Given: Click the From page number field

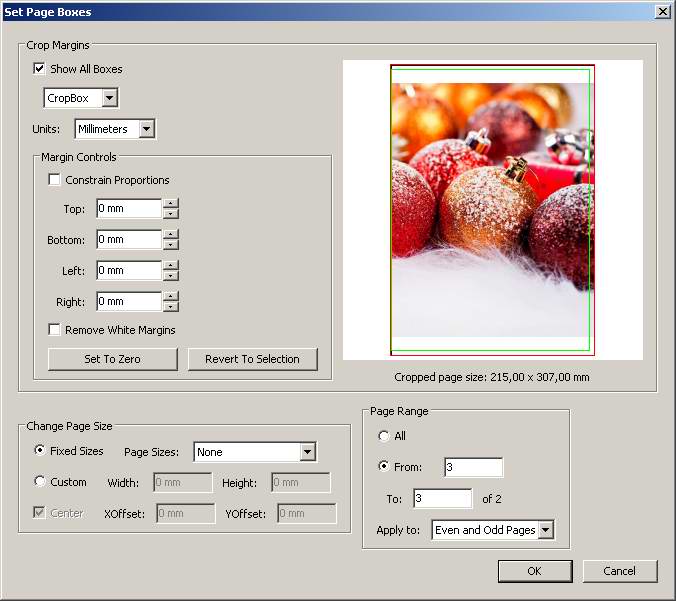Looking at the screenshot, I should (473, 467).
